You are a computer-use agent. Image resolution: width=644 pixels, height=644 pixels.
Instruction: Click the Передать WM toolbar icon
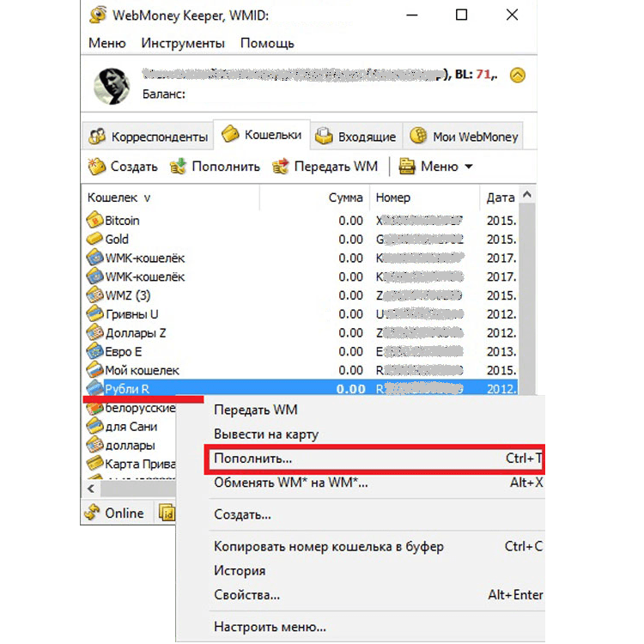click(x=281, y=167)
